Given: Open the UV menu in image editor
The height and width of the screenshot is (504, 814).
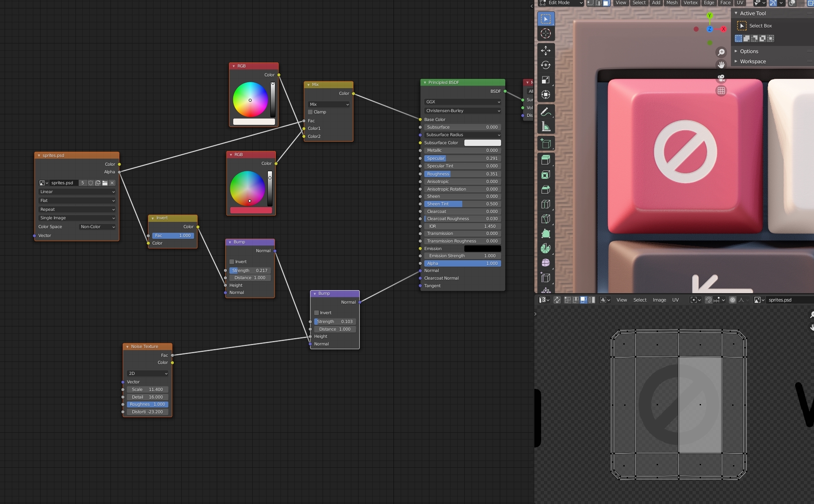Looking at the screenshot, I should (675, 300).
